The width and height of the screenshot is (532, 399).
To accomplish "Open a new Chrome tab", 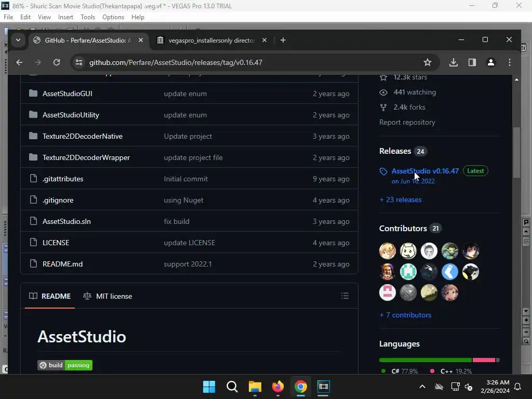I will tap(283, 41).
